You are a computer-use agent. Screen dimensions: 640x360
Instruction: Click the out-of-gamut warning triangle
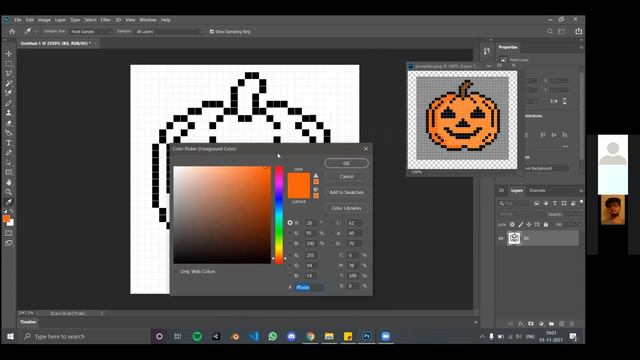pyautogui.click(x=316, y=175)
